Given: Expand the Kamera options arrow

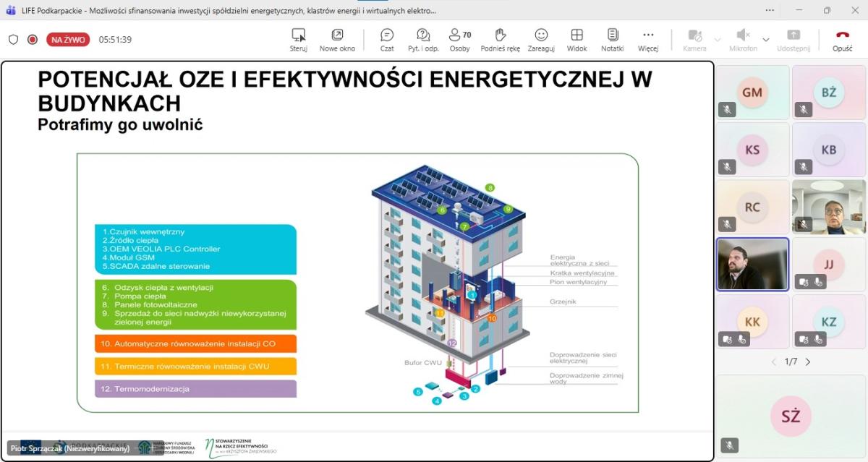Looking at the screenshot, I should coord(718,40).
